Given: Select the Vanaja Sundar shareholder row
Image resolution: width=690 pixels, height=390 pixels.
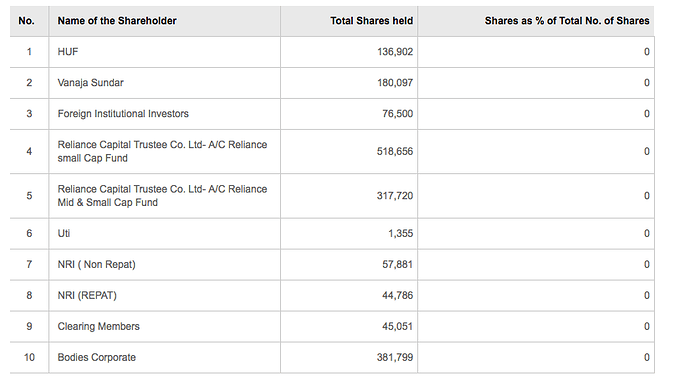Looking at the screenshot, I should [x=332, y=83].
